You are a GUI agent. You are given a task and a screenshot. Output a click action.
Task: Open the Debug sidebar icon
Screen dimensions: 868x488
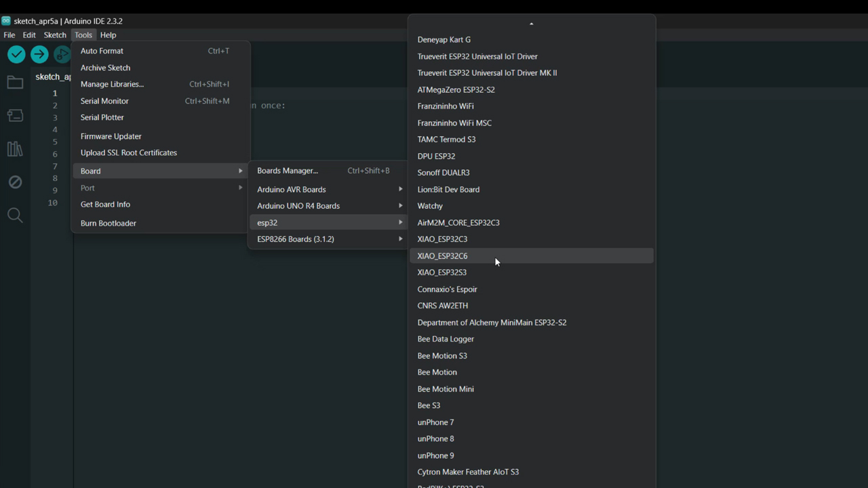tap(15, 182)
